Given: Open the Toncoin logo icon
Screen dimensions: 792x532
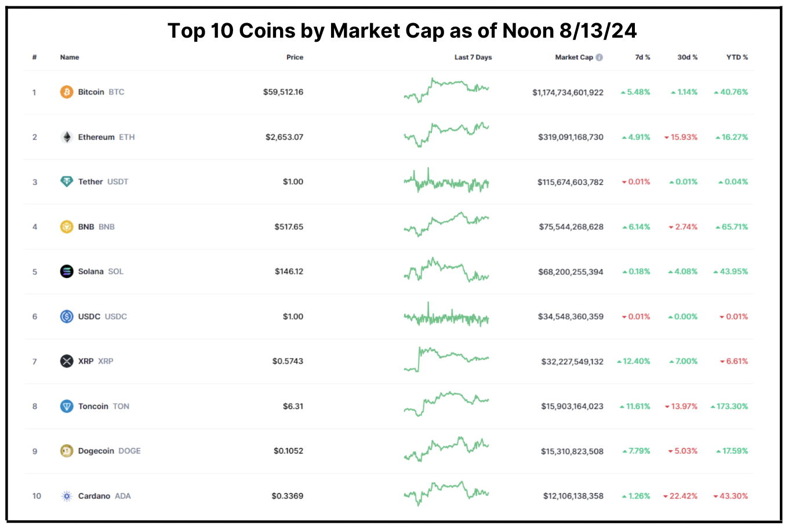Looking at the screenshot, I should tap(66, 406).
